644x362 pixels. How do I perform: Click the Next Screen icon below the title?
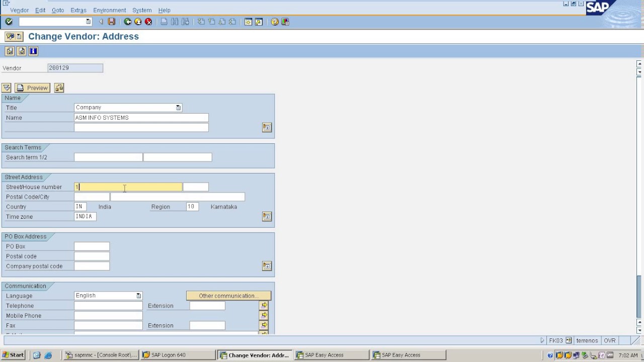(22, 51)
